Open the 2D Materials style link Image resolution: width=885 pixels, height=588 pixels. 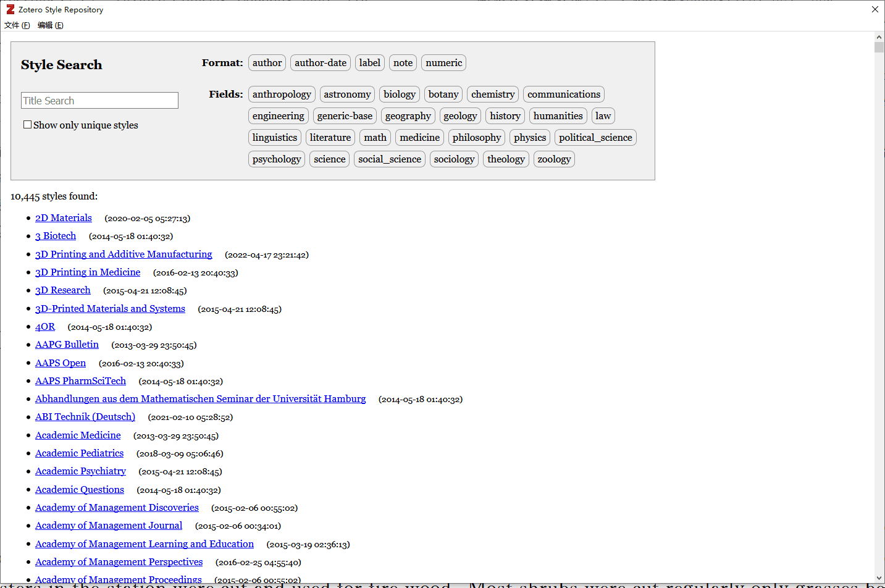(x=64, y=218)
